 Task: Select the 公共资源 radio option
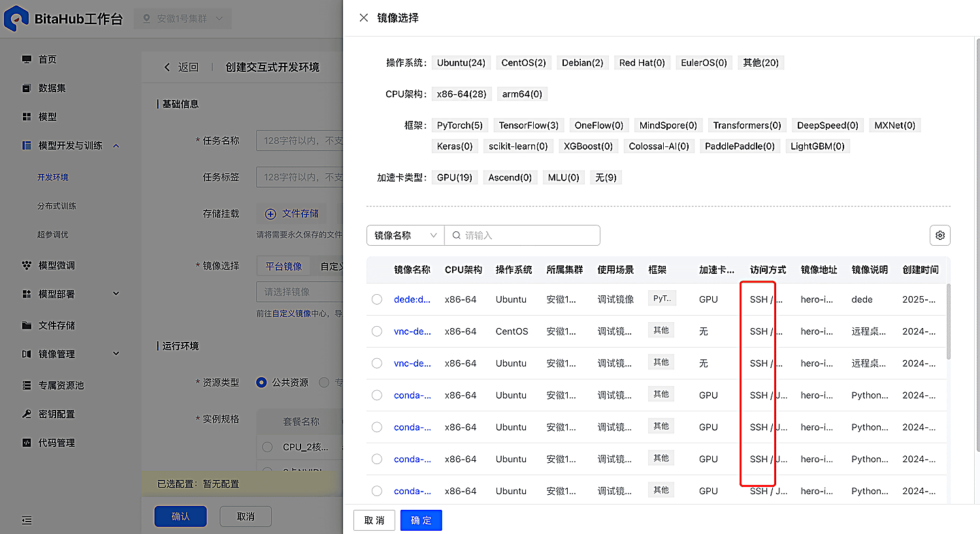261,382
